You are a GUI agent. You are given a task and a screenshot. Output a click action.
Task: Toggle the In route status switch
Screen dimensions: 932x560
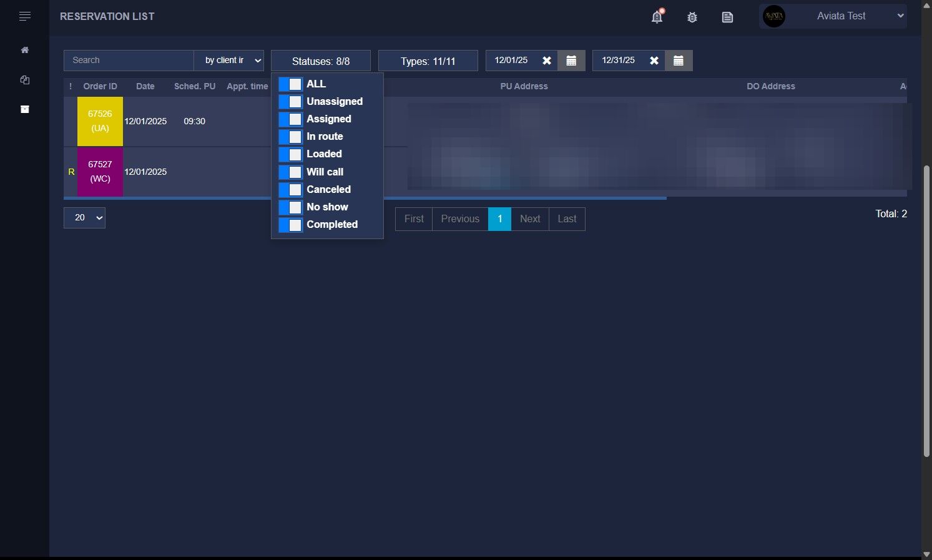291,137
